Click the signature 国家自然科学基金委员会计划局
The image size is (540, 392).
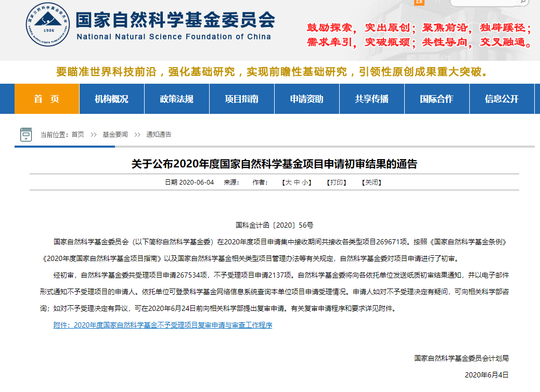(461, 358)
